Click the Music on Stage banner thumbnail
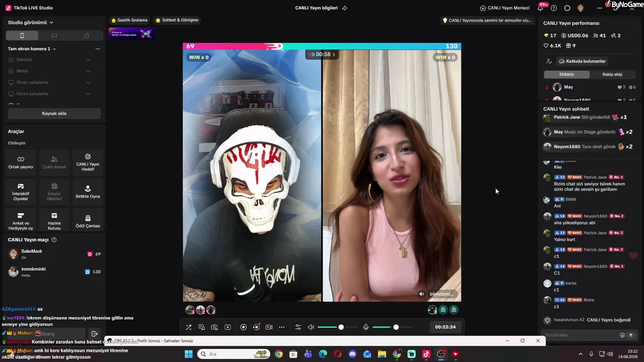The image size is (644, 362). pos(132,33)
